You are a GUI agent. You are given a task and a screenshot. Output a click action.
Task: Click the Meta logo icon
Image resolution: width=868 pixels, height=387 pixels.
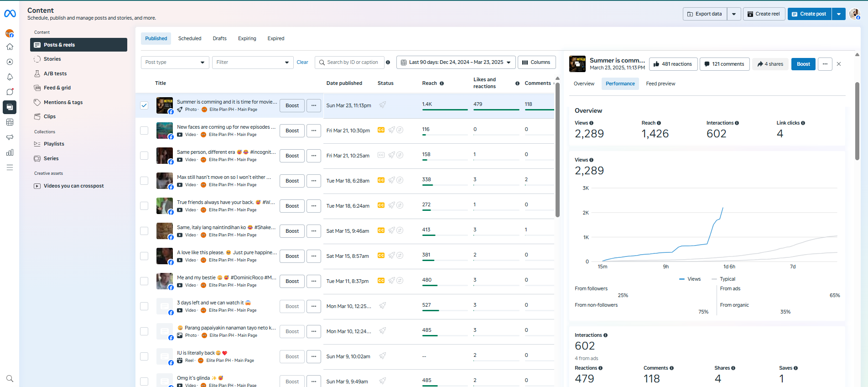[10, 14]
